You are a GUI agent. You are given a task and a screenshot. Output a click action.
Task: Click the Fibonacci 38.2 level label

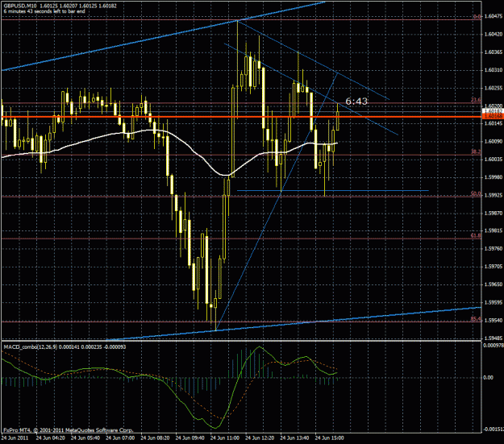tap(476, 151)
